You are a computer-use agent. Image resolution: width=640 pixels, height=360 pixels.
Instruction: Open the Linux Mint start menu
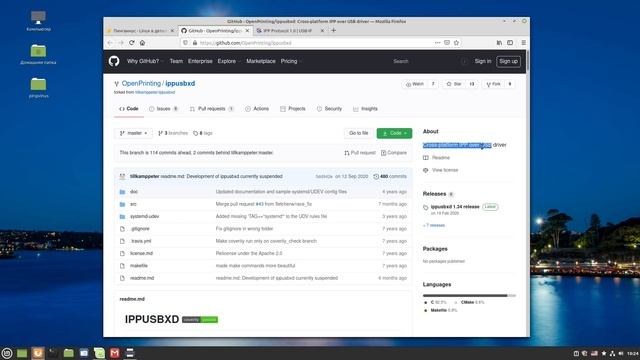coord(7,353)
